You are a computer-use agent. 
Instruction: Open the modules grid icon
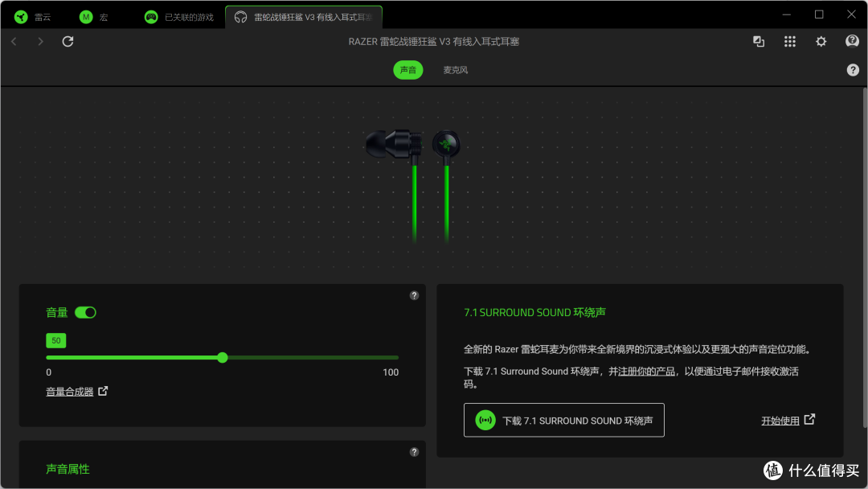[x=790, y=42]
